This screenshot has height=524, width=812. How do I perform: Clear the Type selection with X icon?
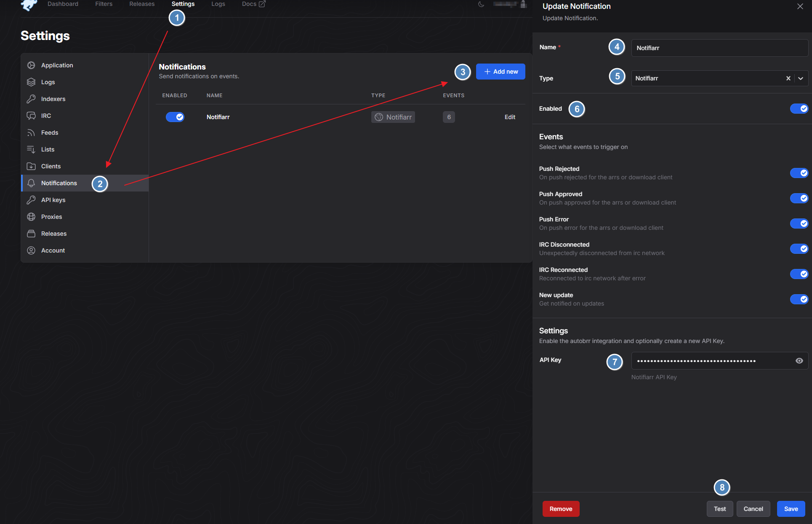[788, 78]
